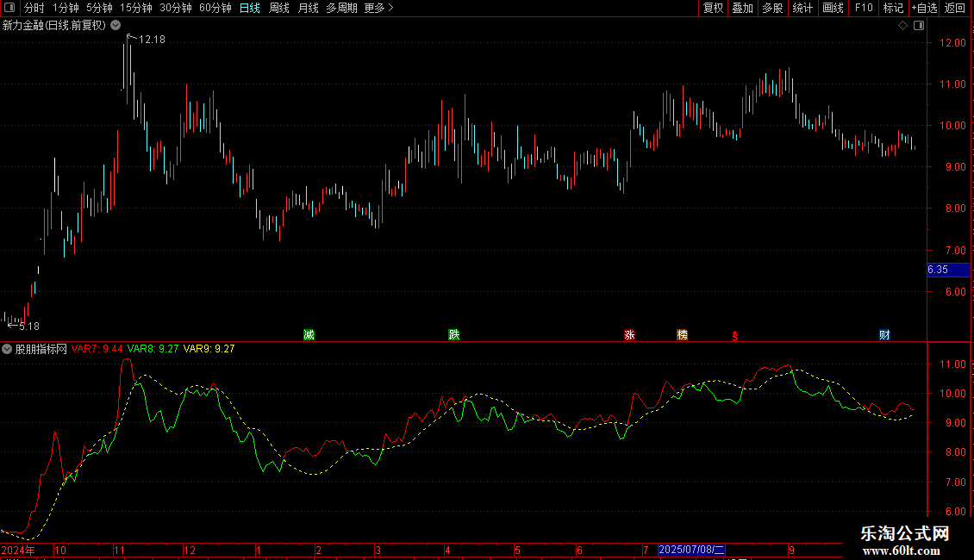This screenshot has width=974, height=560.
Task: Open F10 company information
Action: pos(864,8)
